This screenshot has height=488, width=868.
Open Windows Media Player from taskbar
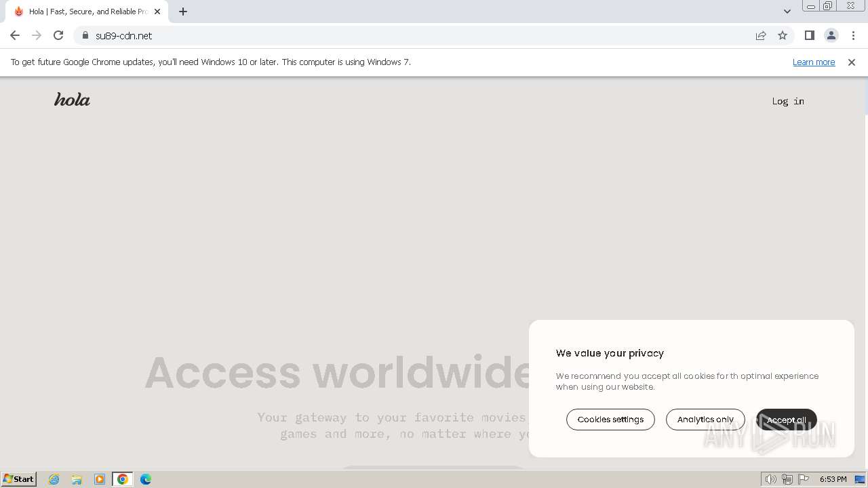[x=100, y=479]
